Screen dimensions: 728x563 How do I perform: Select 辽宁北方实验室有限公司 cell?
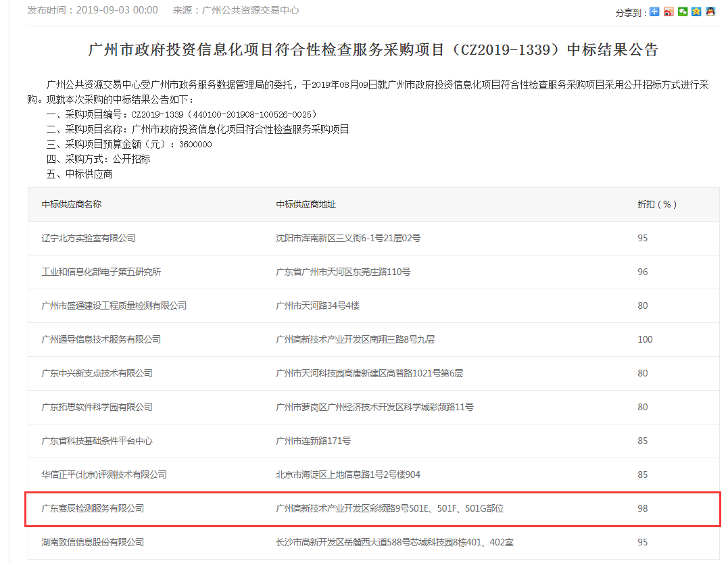click(89, 238)
